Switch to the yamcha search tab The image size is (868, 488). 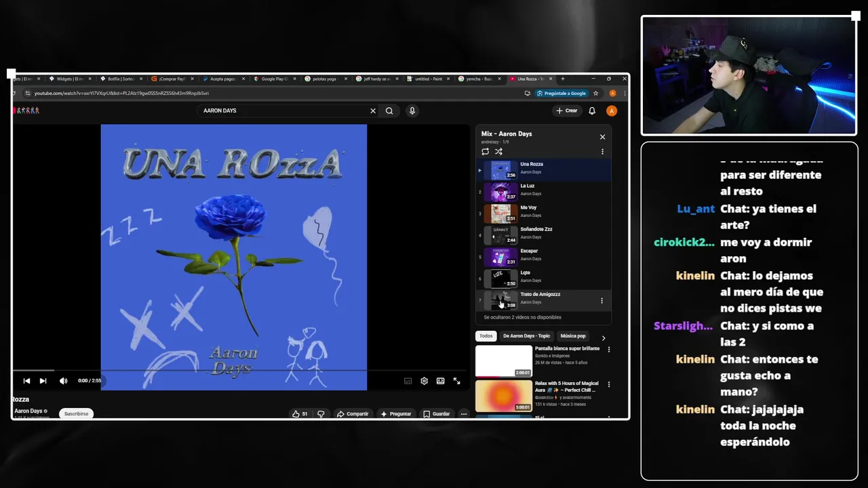pos(479,79)
